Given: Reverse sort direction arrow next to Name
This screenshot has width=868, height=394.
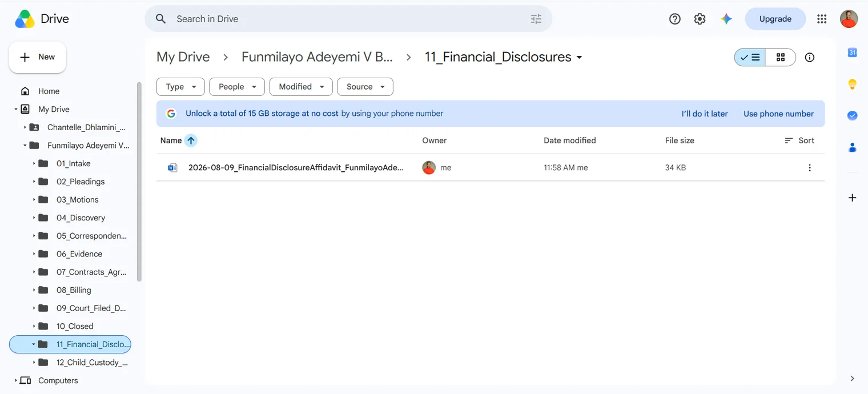Looking at the screenshot, I should [191, 140].
